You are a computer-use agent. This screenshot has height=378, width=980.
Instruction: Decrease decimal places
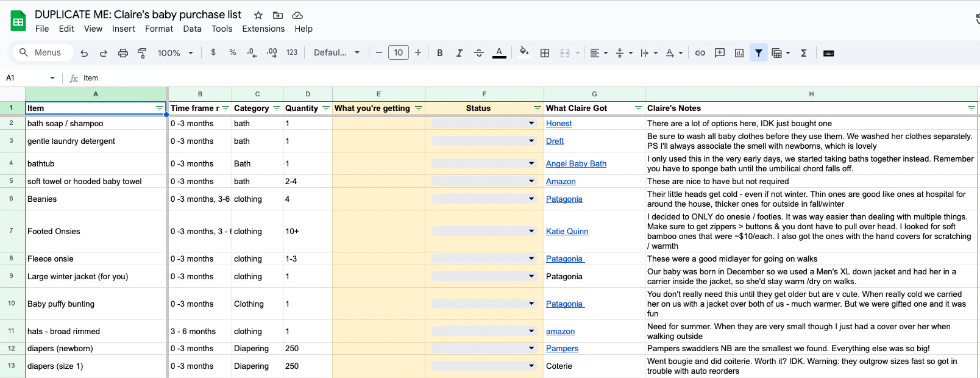click(252, 52)
